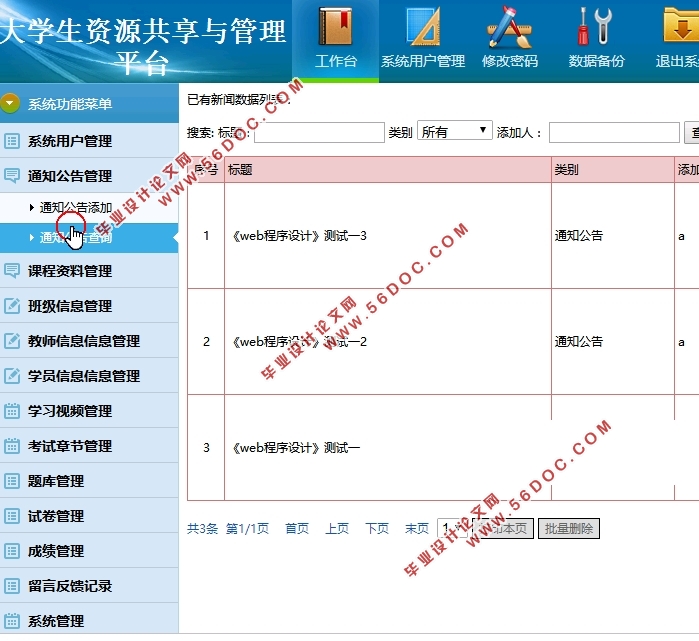Go to 上页 previous page link

337,529
